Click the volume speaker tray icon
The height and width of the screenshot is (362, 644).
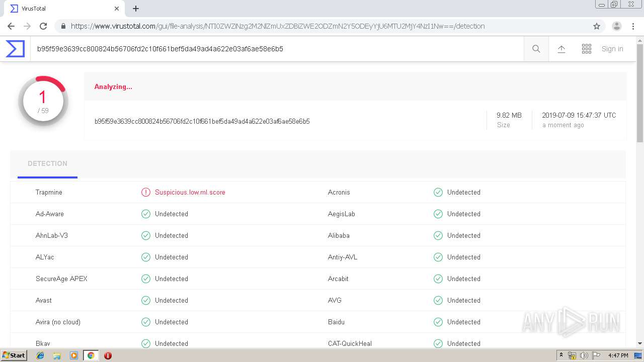(x=584, y=355)
